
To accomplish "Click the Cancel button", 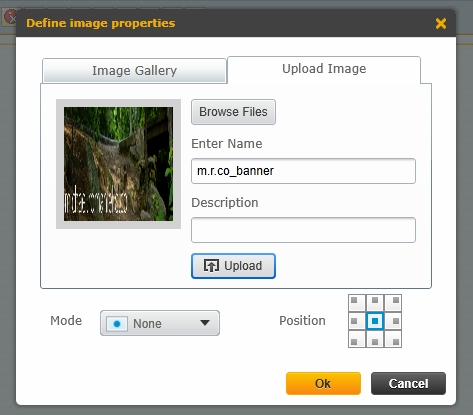I will 408,383.
